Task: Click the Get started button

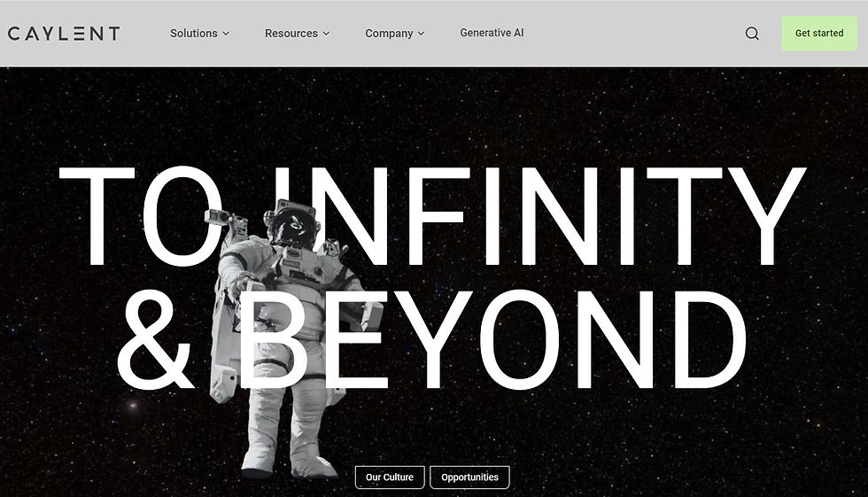Action: point(819,33)
